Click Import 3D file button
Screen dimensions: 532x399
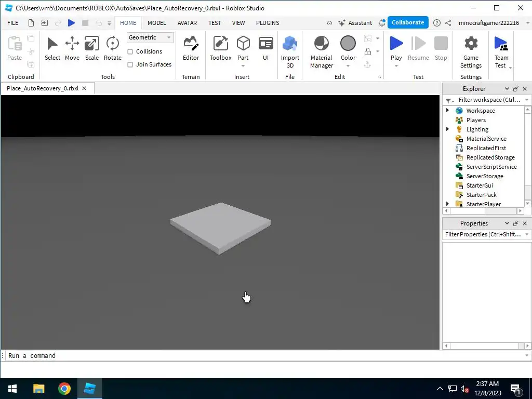[x=290, y=52]
